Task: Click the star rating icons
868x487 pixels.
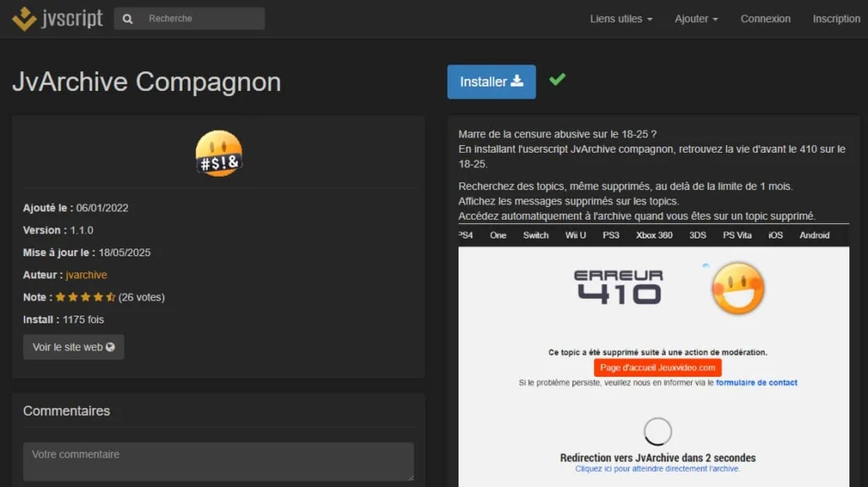Action: 86,298
